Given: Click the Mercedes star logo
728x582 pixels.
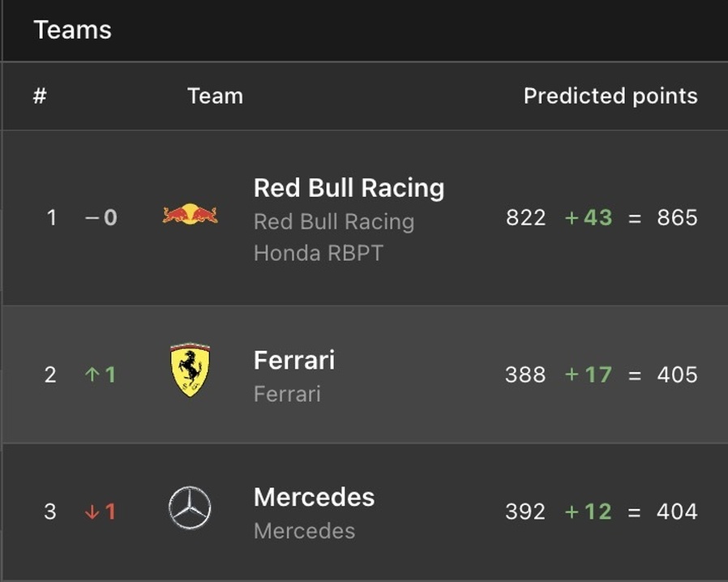Looking at the screenshot, I should tap(190, 507).
